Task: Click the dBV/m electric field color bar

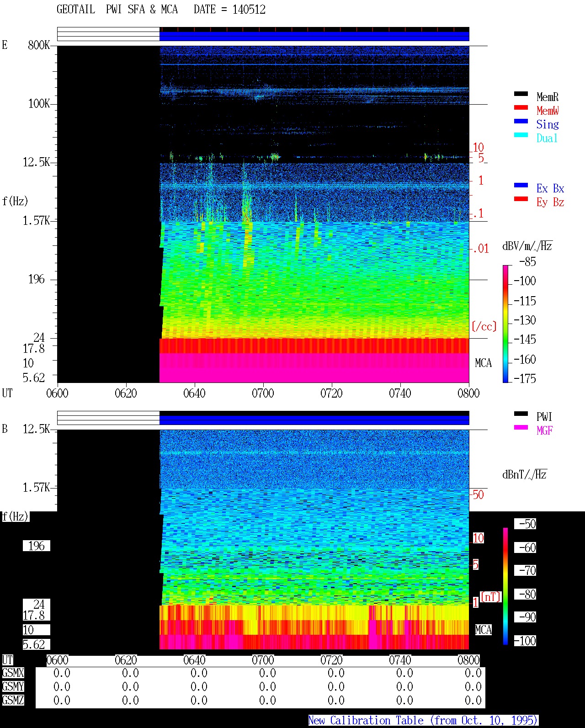Action: pyautogui.click(x=505, y=324)
